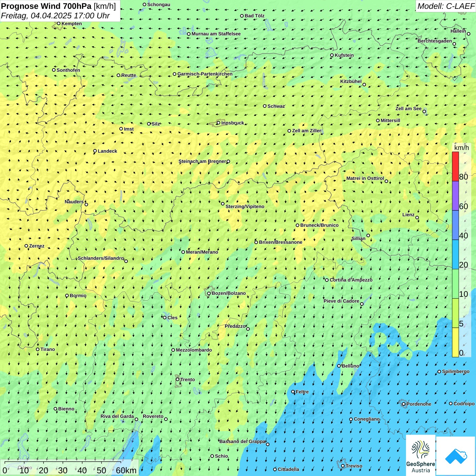Click the 'Brixen/Bressanone' label
The height and width of the screenshot is (476, 476).
(x=280, y=242)
